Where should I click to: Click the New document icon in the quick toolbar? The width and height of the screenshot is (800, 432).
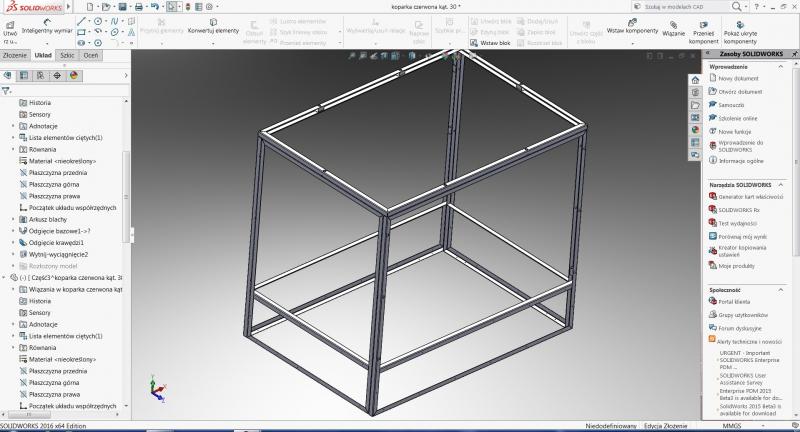pos(90,7)
